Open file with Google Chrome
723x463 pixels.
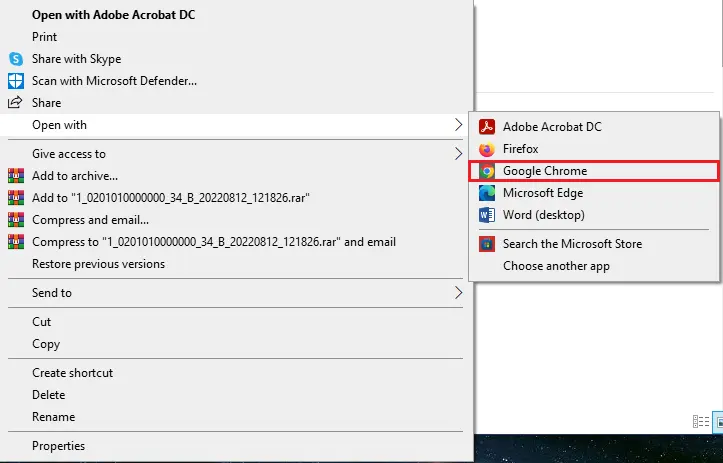coord(594,171)
